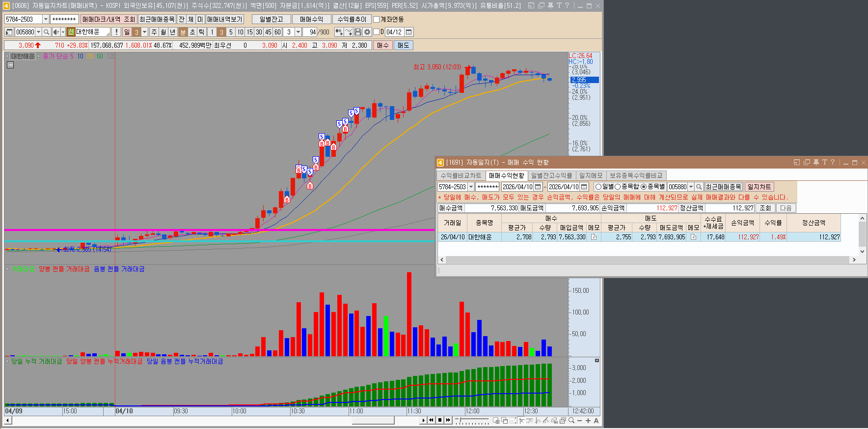Select the 종목합 radio button
This screenshot has height=429, width=868.
tap(618, 187)
